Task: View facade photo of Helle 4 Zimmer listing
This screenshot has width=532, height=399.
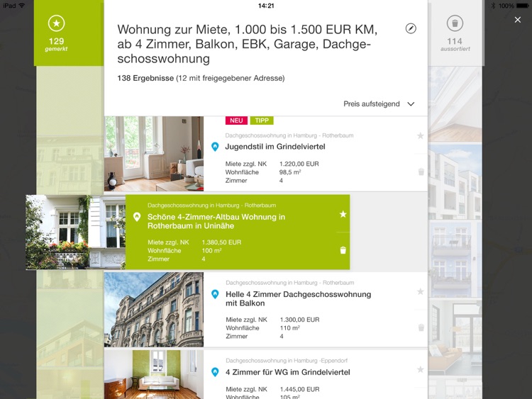Action: [154, 310]
